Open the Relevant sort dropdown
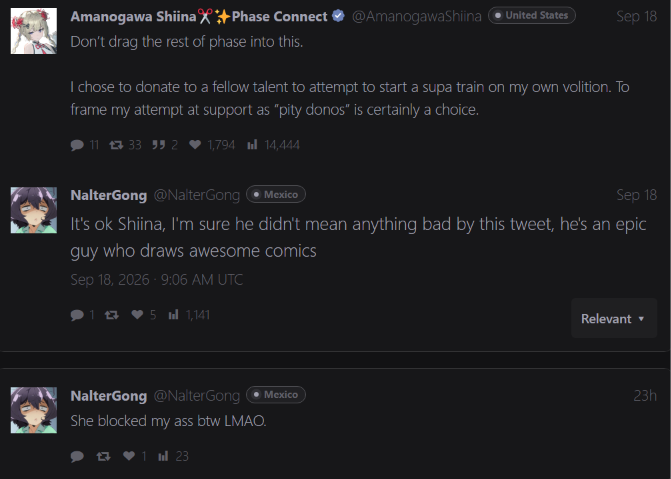The height and width of the screenshot is (479, 671). pyautogui.click(x=614, y=318)
